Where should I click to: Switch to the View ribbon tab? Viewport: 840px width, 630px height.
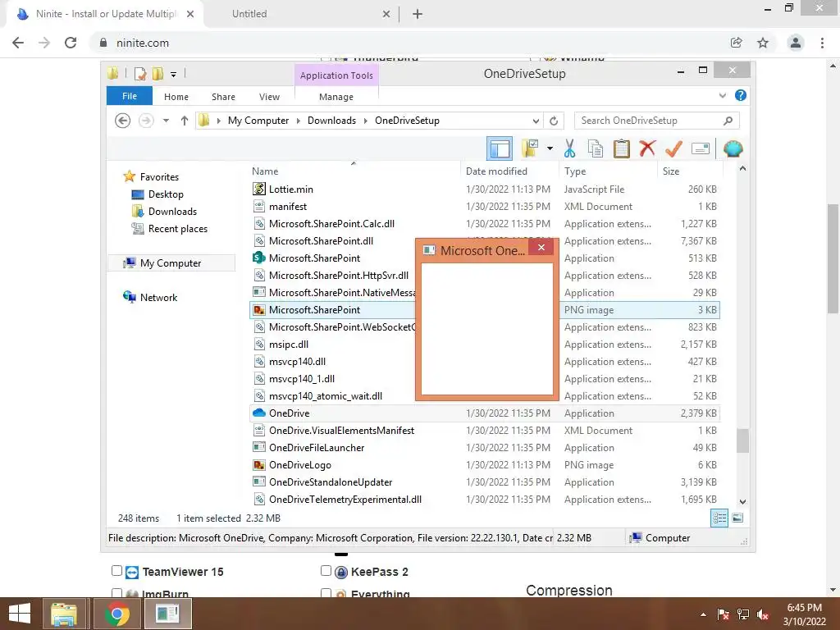pyautogui.click(x=269, y=97)
